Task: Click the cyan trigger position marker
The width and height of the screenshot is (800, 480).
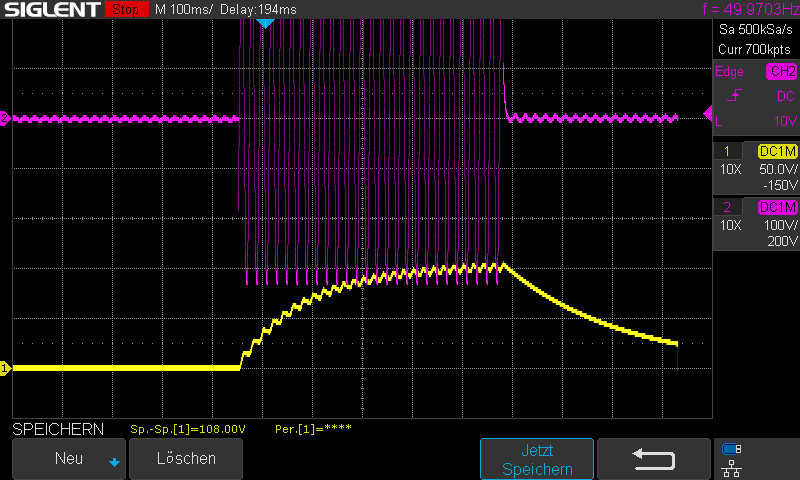Action: click(x=265, y=23)
